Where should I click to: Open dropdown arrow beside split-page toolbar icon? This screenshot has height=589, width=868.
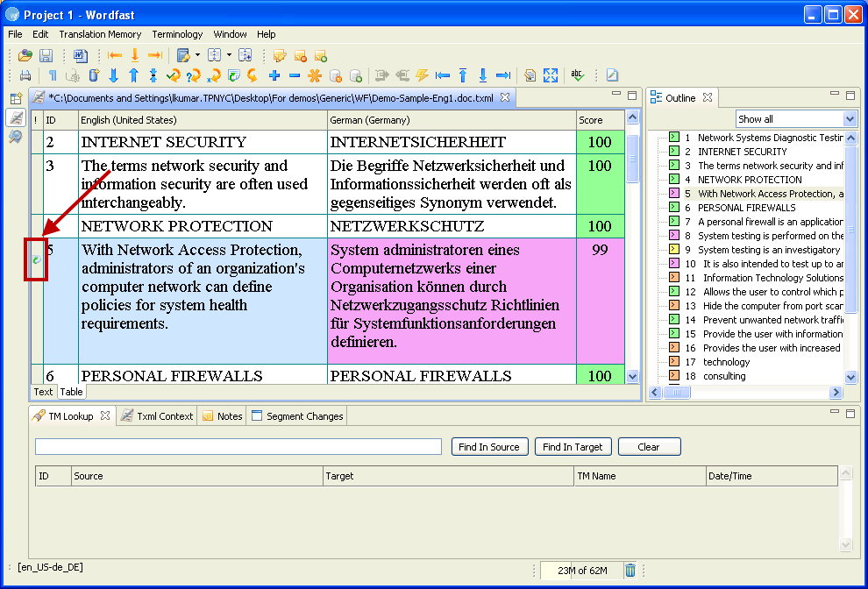coord(229,55)
